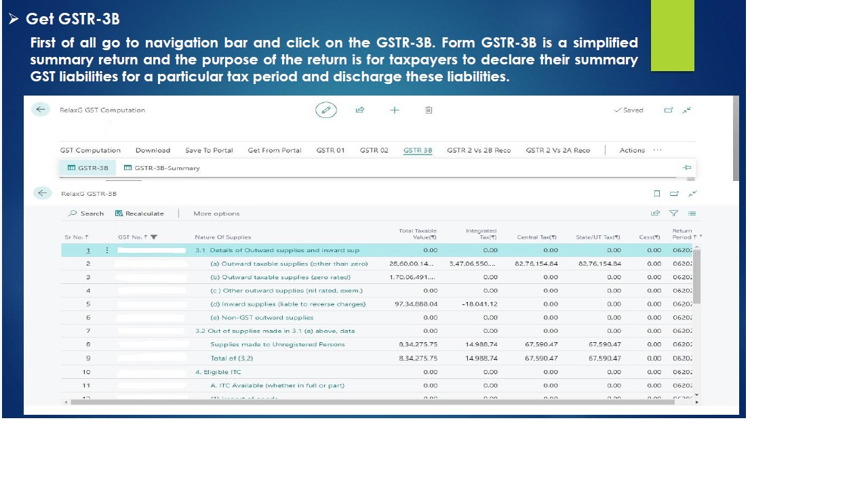Open Nature Of Supplies column header
This screenshot has height=488, width=868.
pyautogui.click(x=222, y=237)
